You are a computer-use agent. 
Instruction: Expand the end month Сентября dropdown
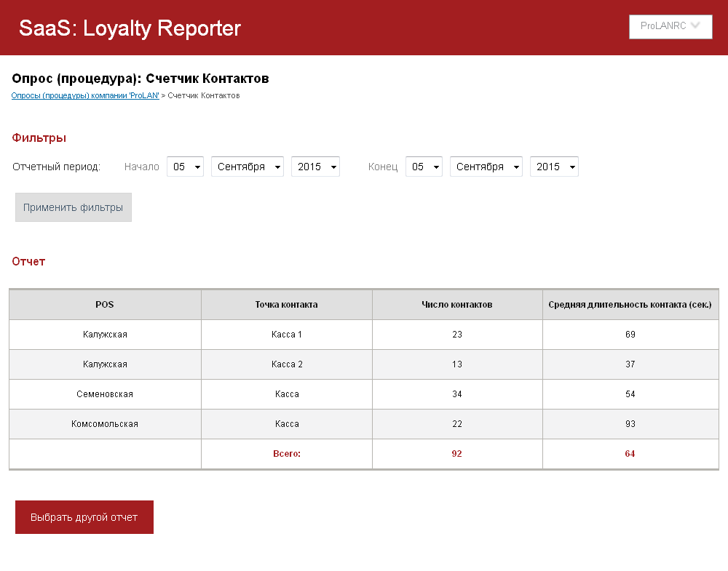[x=486, y=167]
